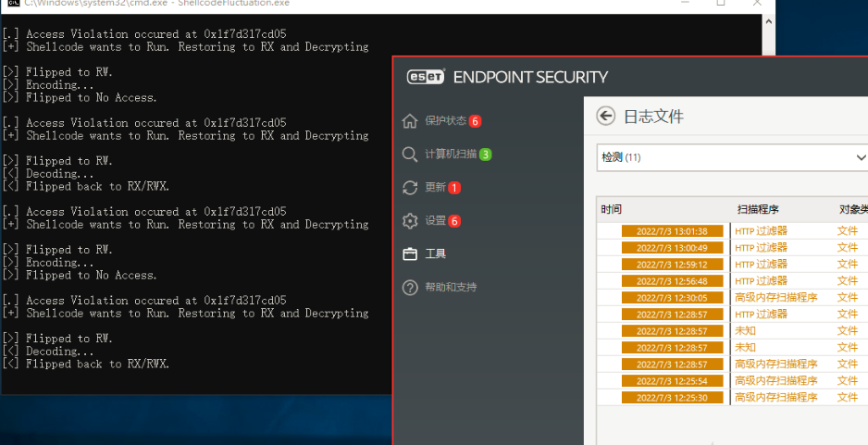
Task: Click the magnifier icon beside 计算机扫描
Action: 410,154
